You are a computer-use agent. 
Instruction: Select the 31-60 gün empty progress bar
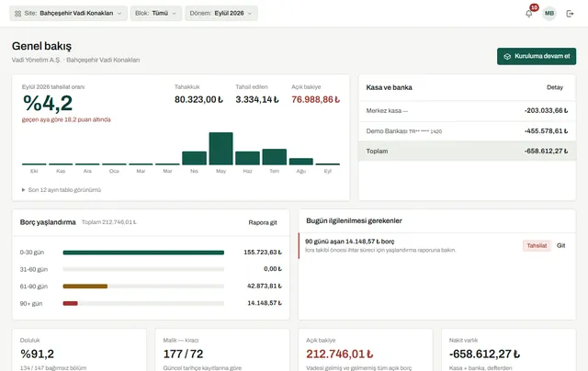click(143, 269)
